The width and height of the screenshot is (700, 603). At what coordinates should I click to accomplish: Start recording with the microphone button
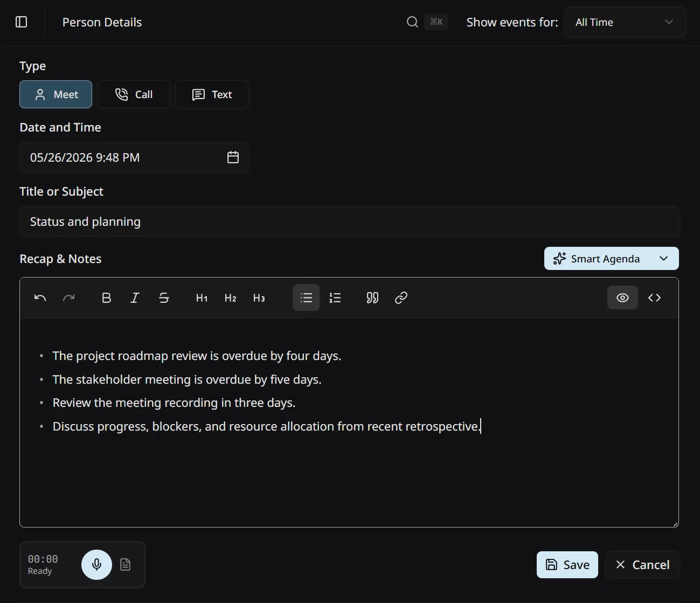(96, 565)
